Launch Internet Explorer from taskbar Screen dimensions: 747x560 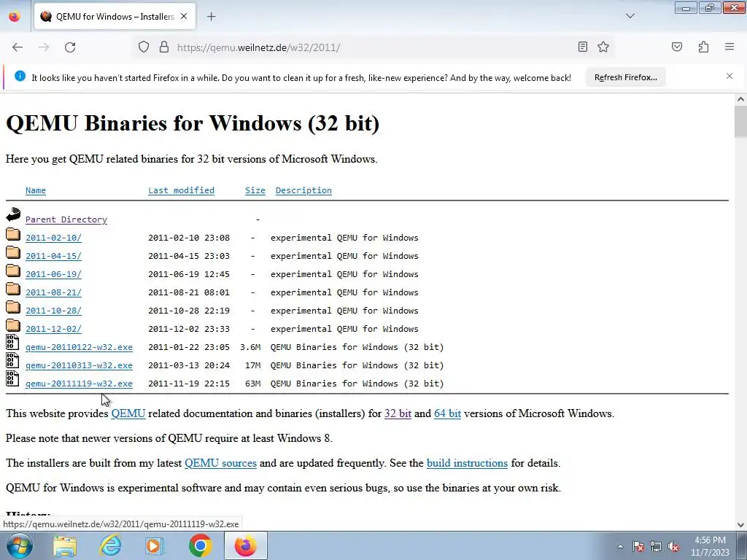click(x=110, y=546)
